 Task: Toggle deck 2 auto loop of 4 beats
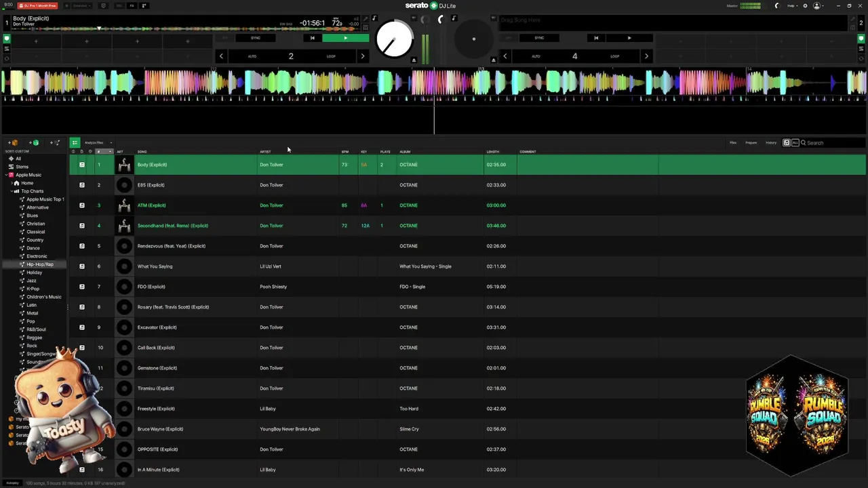click(574, 56)
